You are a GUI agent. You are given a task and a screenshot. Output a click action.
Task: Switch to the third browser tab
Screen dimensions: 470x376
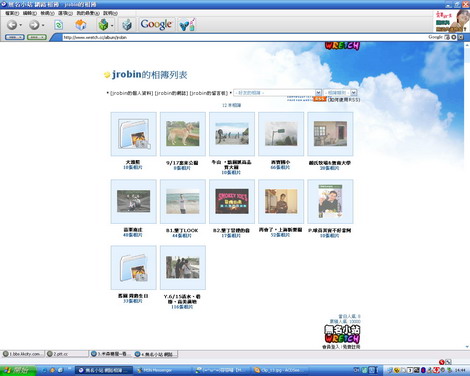pos(111,354)
